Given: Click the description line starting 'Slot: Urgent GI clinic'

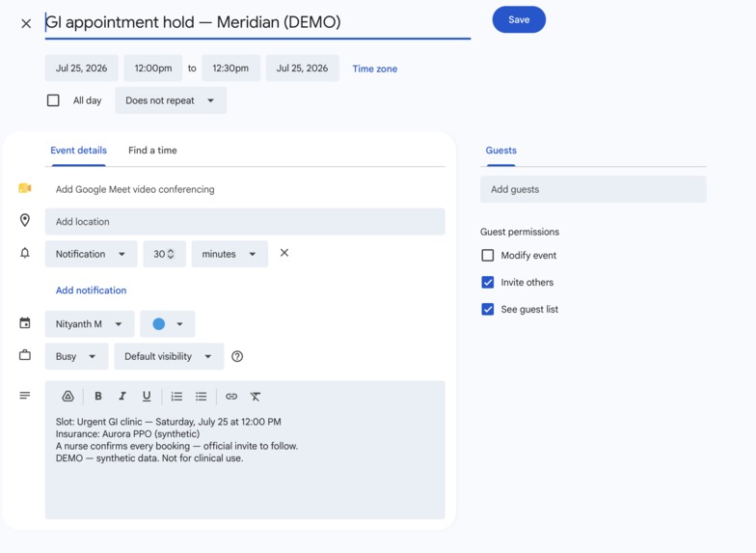Looking at the screenshot, I should click(168, 422).
